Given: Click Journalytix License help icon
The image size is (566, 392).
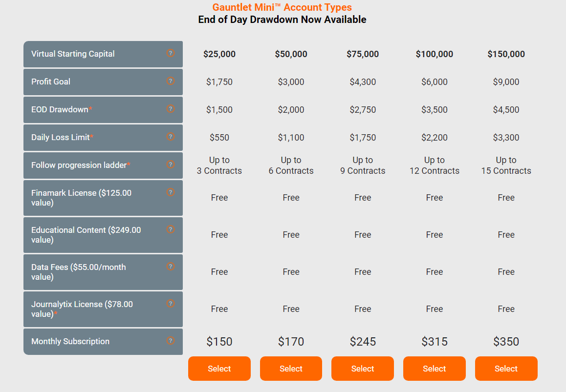Looking at the screenshot, I should pos(171,304).
